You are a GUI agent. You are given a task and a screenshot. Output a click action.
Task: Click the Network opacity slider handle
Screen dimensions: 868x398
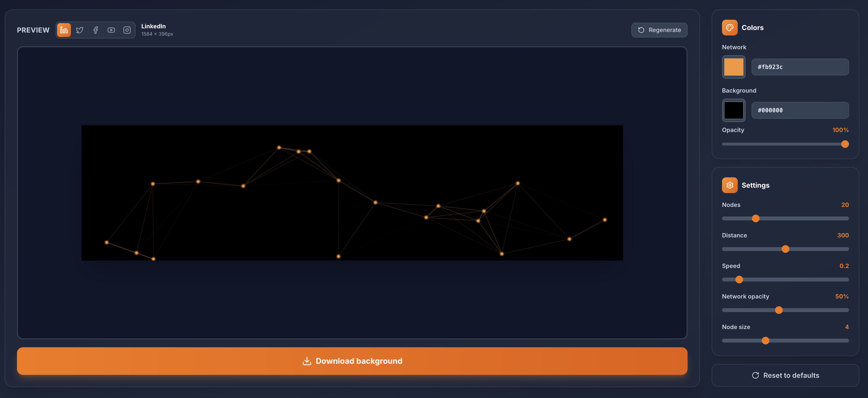778,310
